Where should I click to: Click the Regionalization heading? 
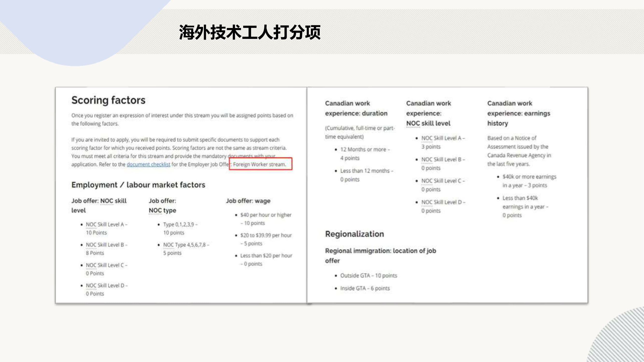click(x=354, y=234)
